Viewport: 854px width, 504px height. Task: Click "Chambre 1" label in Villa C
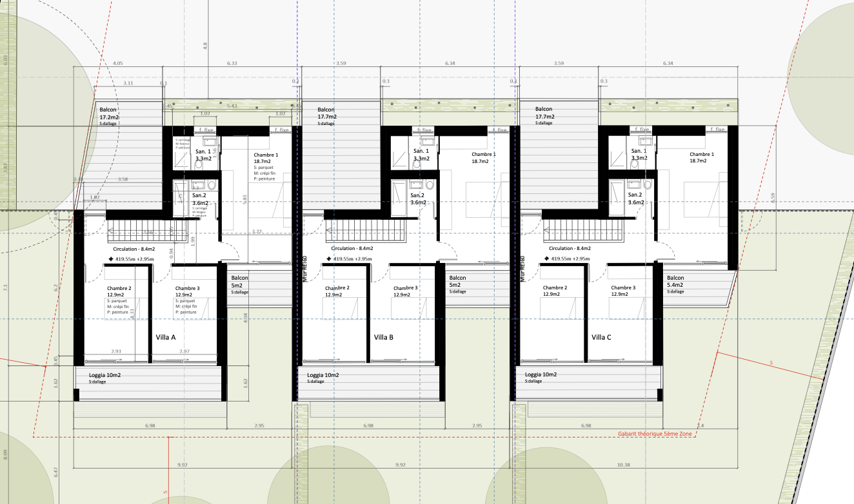point(702,155)
